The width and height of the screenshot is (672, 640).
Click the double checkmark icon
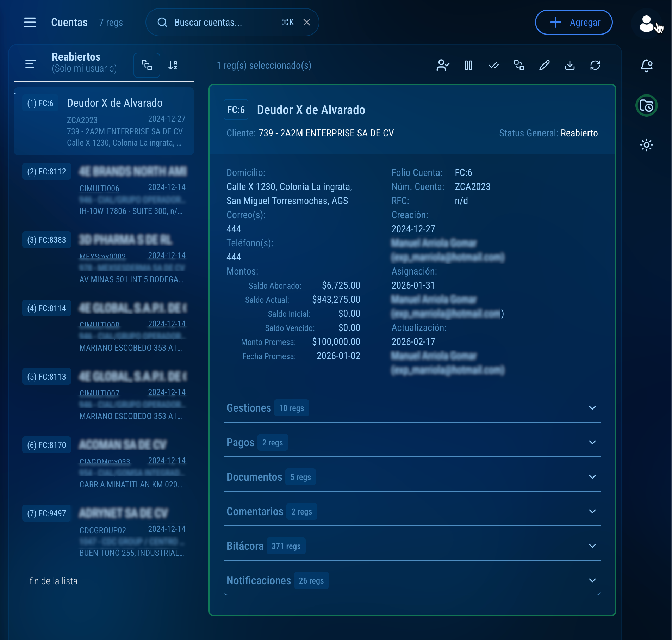click(x=493, y=65)
